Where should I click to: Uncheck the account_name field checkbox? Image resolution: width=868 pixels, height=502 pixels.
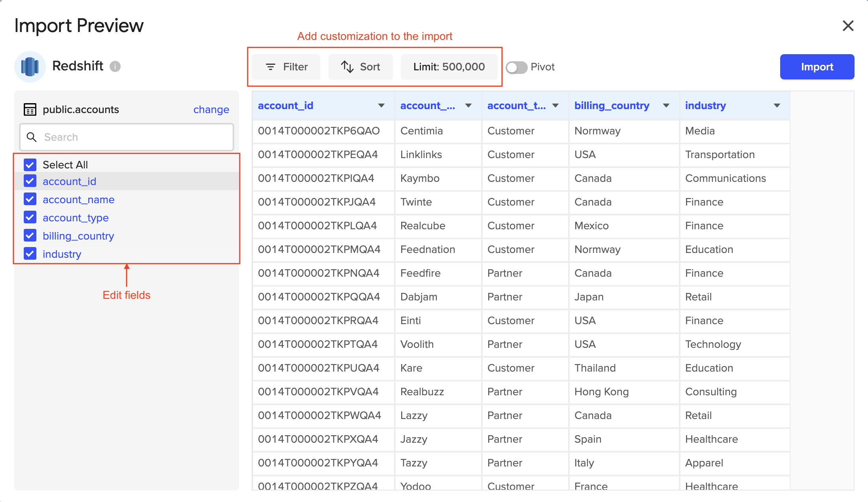click(x=30, y=199)
